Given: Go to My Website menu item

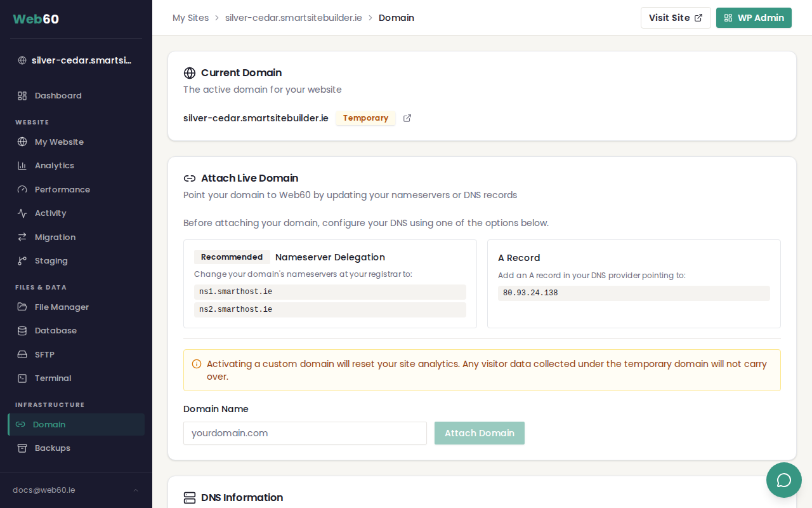Looking at the screenshot, I should click(x=58, y=142).
